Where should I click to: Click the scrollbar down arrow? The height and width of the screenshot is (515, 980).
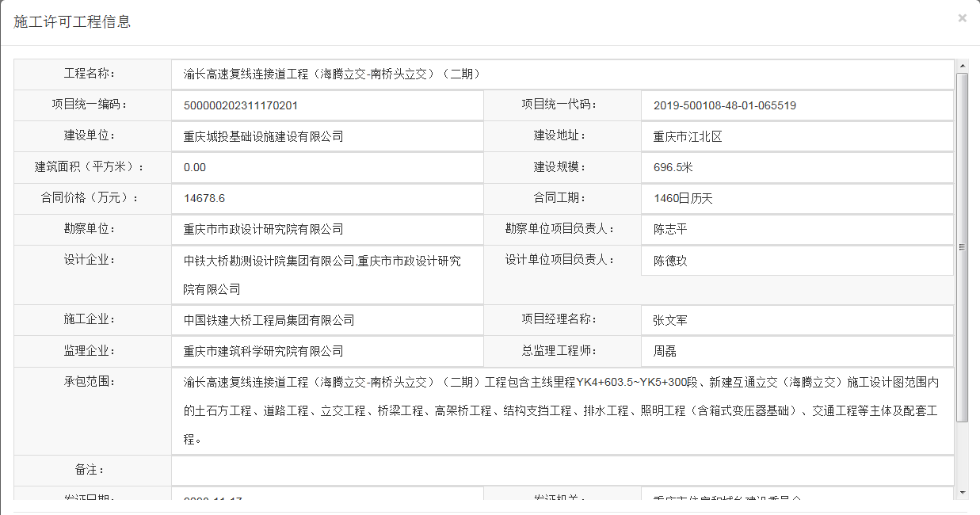tap(963, 493)
